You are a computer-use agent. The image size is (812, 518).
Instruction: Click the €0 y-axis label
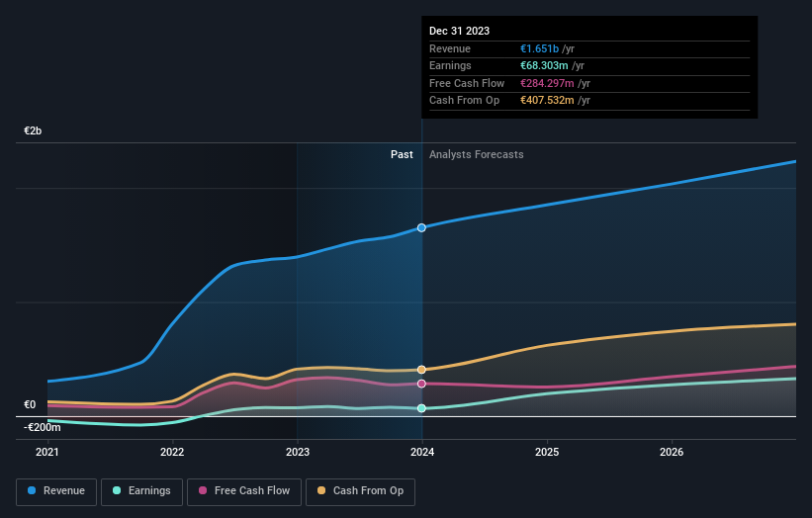[30, 404]
